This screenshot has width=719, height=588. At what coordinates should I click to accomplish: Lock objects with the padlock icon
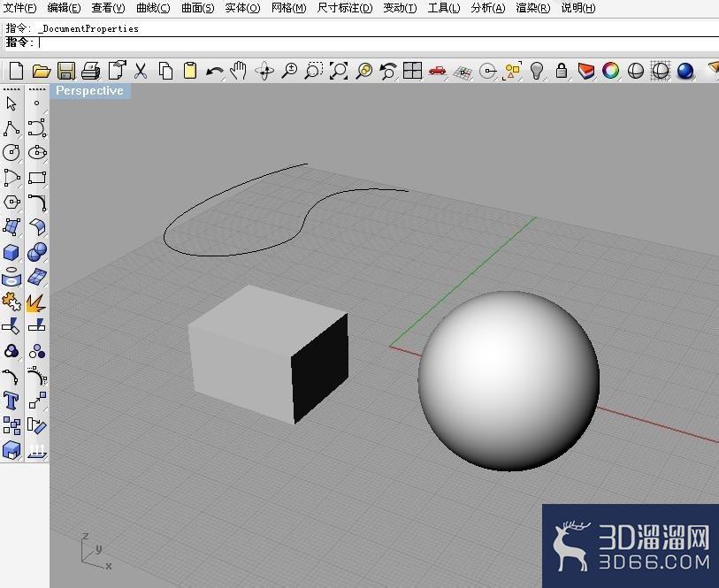[562, 71]
